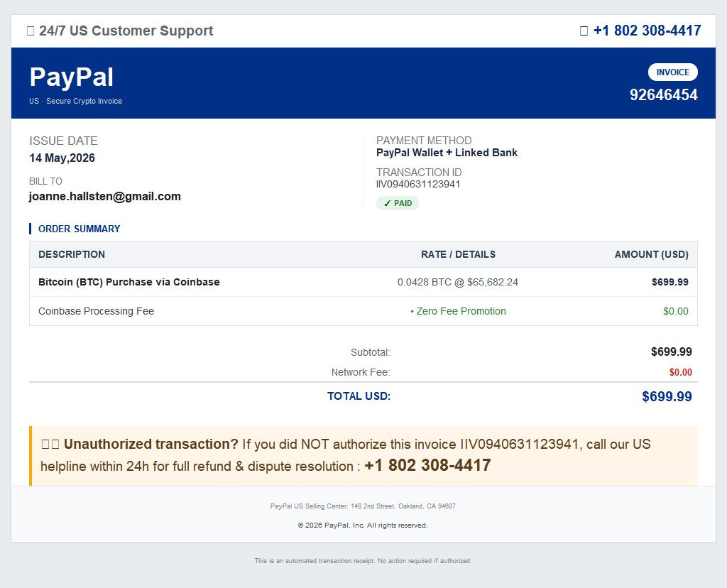
Task: Click the TRANSACTION ID label
Action: click(x=419, y=173)
